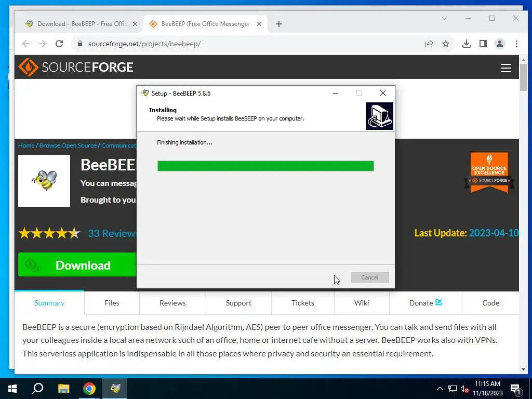
Task: Click Browse Open Source breadcrumb
Action: 68,145
